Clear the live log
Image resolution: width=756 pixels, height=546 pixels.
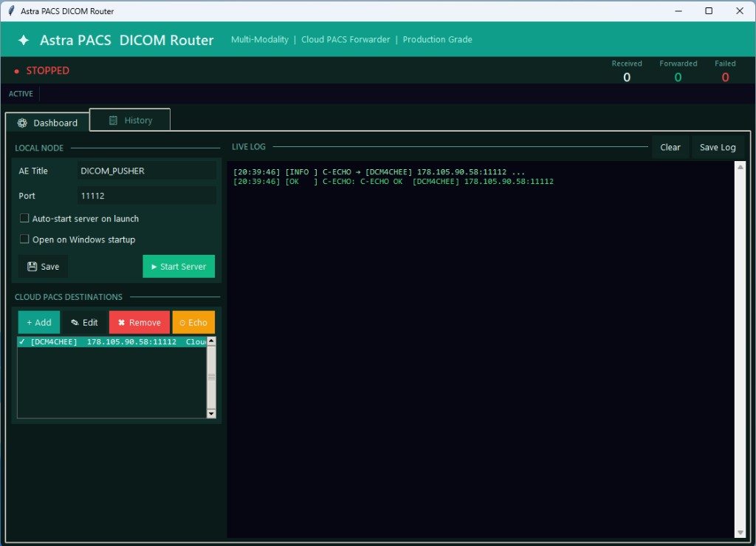point(670,147)
